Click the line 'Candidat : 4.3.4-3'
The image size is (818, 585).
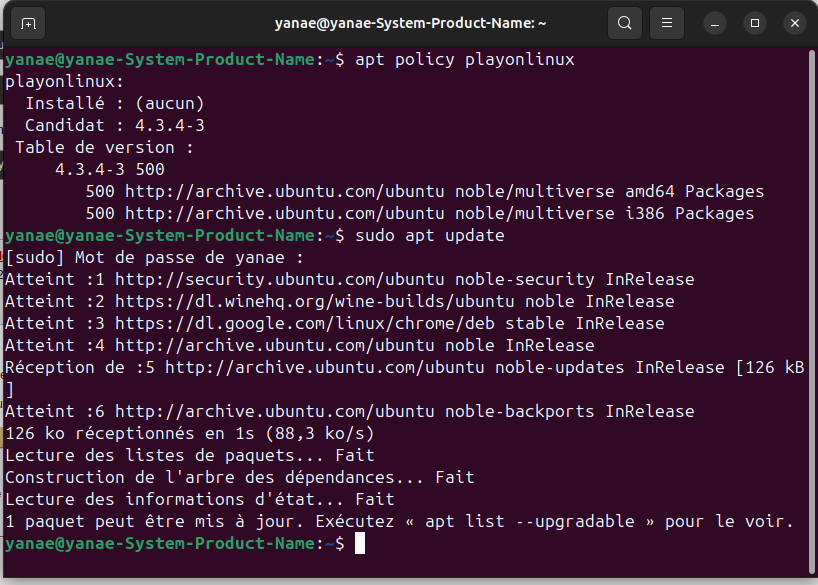pyautogui.click(x=115, y=125)
